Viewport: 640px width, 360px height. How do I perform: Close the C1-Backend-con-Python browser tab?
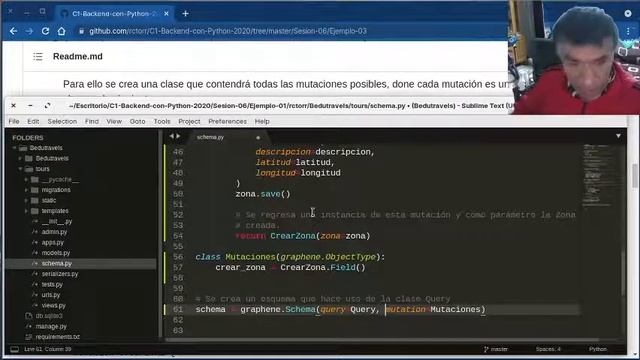166,13
